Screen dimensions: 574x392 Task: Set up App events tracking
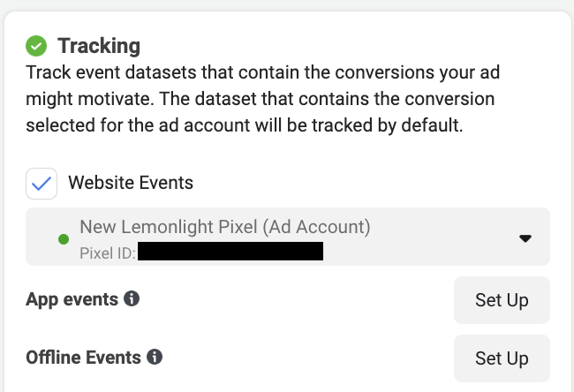coord(501,300)
